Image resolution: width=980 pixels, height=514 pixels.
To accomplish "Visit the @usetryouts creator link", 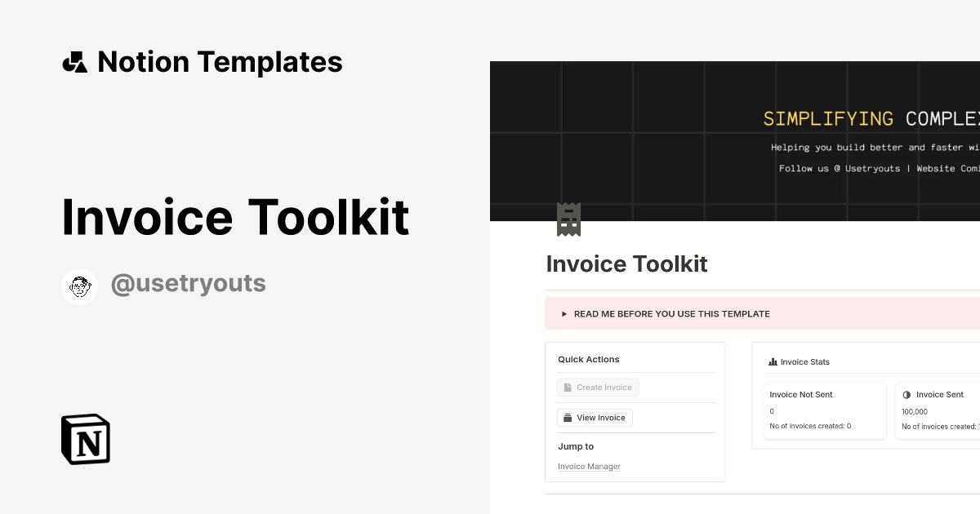I will [189, 283].
